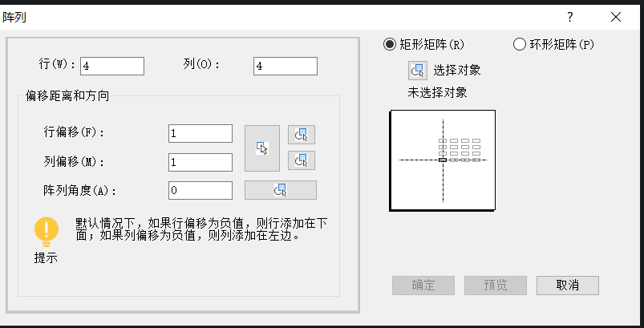Image resolution: width=644 pixels, height=328 pixels.
Task: Click the 选择对象 select objects icon
Action: [417, 70]
